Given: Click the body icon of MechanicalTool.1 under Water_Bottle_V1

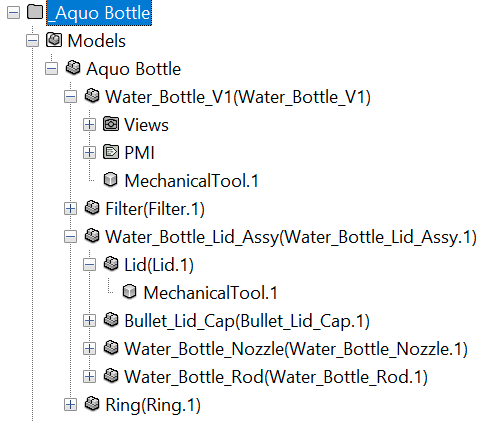Looking at the screenshot, I should tap(111, 180).
